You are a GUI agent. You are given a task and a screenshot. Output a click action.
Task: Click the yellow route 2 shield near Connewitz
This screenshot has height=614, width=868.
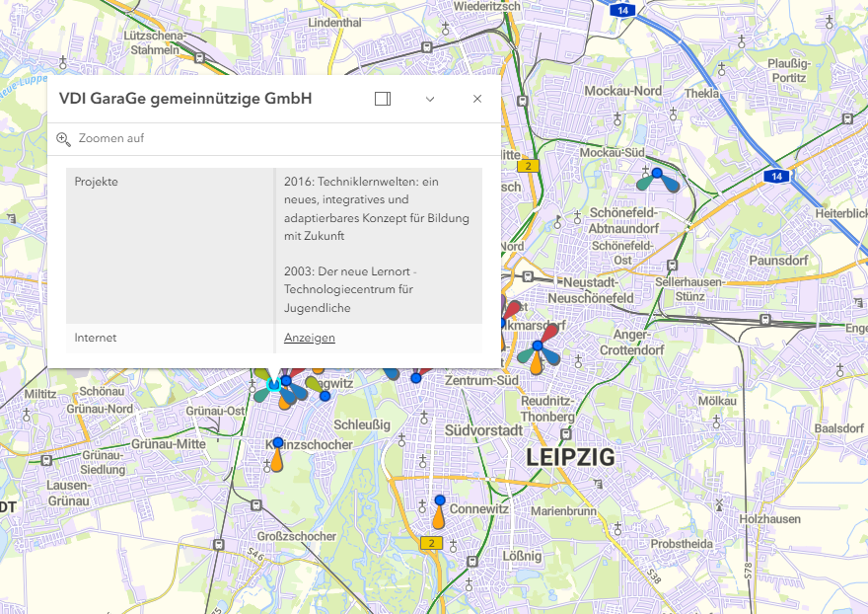pyautogui.click(x=430, y=543)
